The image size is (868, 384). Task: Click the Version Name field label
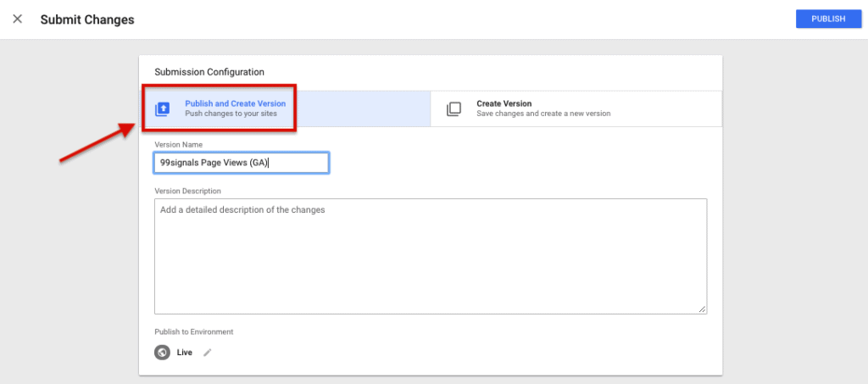click(179, 145)
